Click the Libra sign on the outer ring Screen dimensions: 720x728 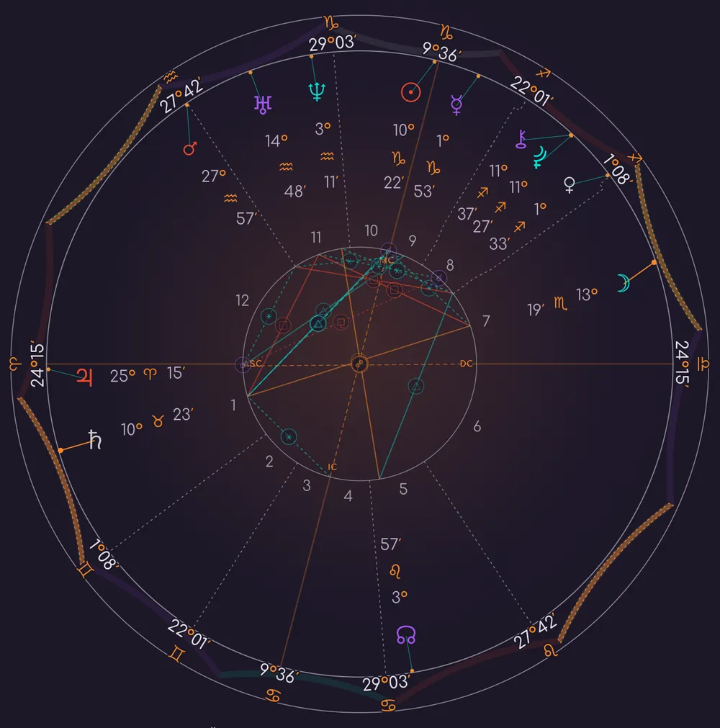tap(703, 364)
